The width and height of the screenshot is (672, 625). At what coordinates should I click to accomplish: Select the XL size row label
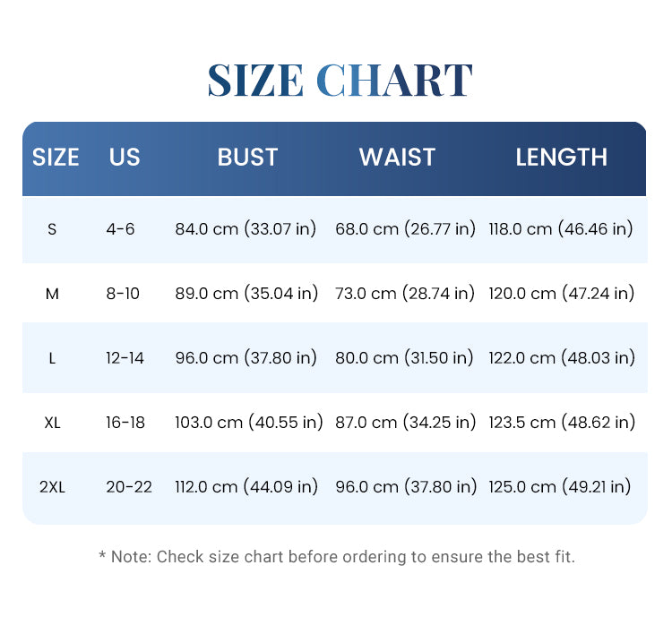52,423
